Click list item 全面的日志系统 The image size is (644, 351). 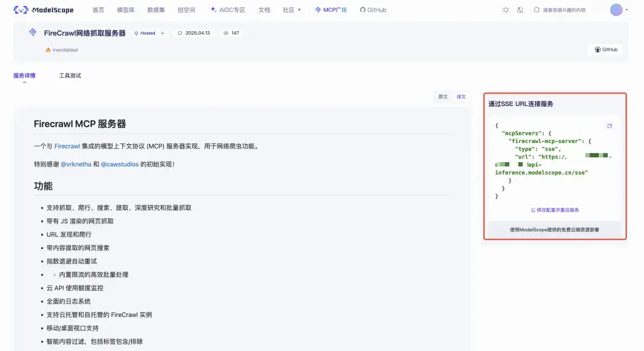click(68, 302)
